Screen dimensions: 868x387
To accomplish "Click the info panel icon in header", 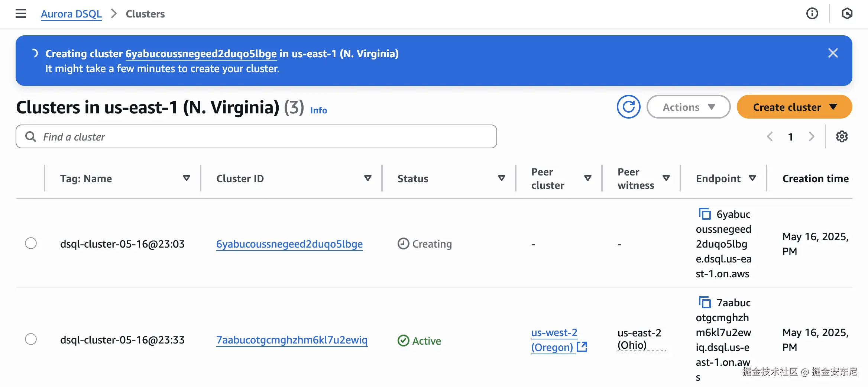I will 812,14.
